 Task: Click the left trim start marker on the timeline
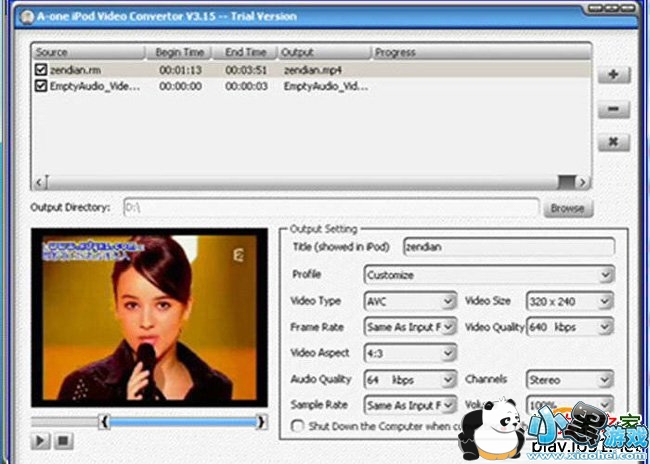[x=104, y=422]
